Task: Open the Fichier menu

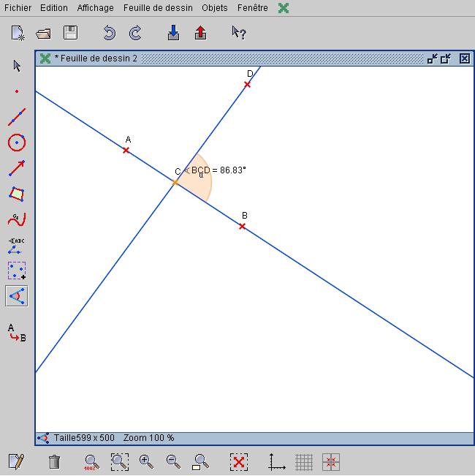Action: click(x=18, y=8)
